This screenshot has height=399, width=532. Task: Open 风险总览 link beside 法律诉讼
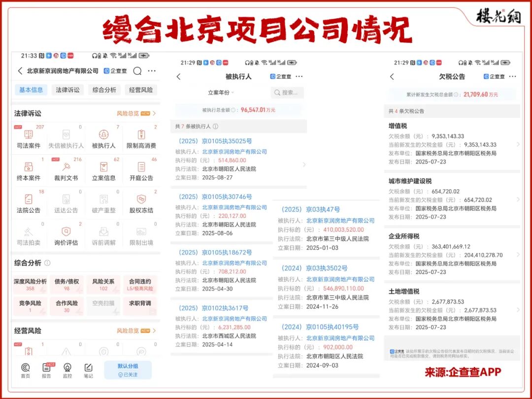click(136, 113)
